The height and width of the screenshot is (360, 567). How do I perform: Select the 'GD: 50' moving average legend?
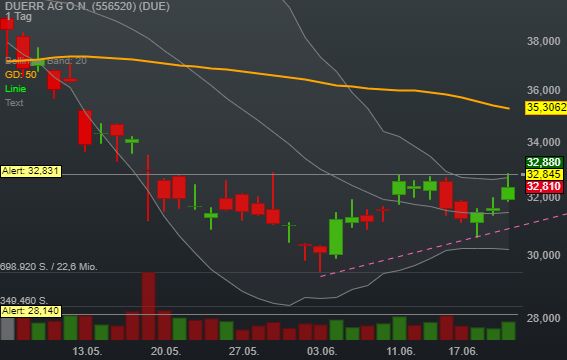(21, 75)
